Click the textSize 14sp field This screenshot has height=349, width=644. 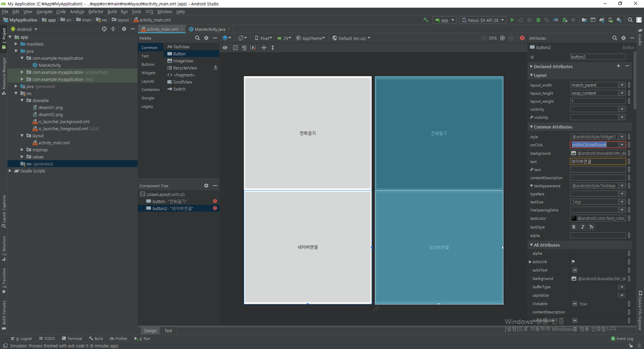(594, 202)
